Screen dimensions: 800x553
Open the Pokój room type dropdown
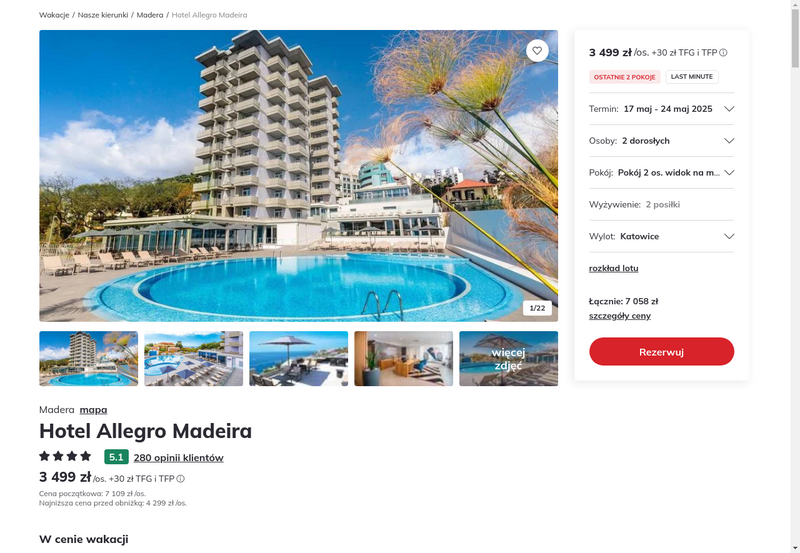(661, 172)
